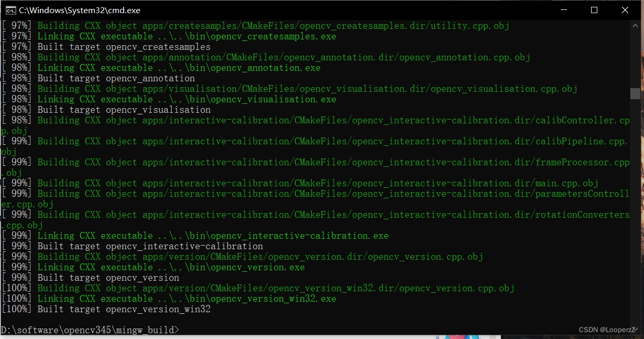Image resolution: width=644 pixels, height=339 pixels.
Task: Click the vertical scrollbar thumb
Action: 635,93
